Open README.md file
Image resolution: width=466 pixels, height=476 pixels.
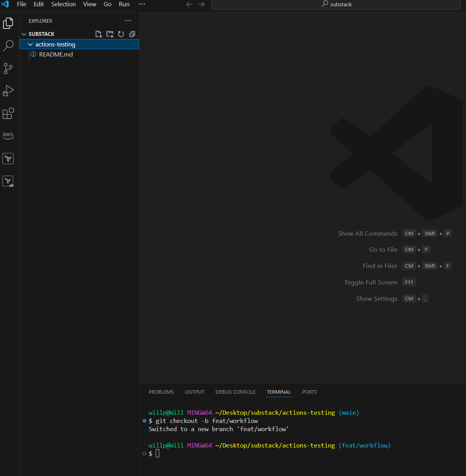pos(56,55)
